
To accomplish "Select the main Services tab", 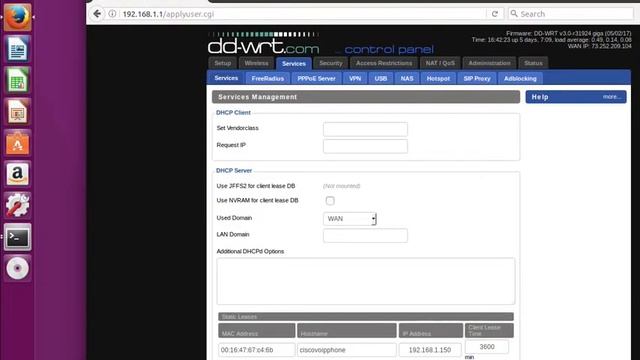I will pos(293,64).
